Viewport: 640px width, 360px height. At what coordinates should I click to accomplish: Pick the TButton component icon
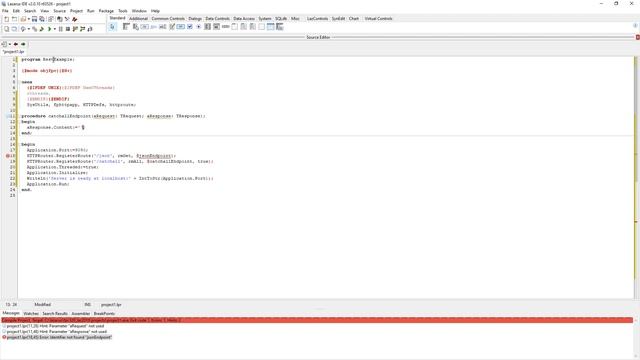[x=144, y=27]
